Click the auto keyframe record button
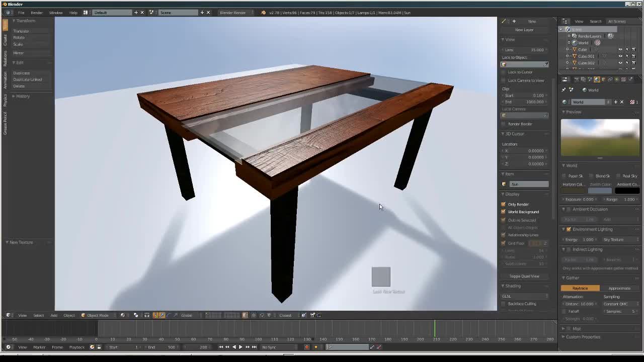The height and width of the screenshot is (362, 644). [307, 347]
